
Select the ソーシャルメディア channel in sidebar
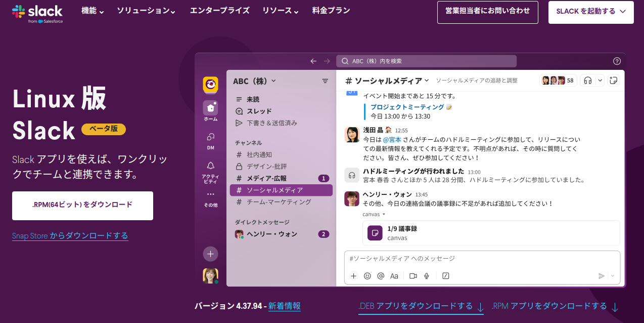281,190
